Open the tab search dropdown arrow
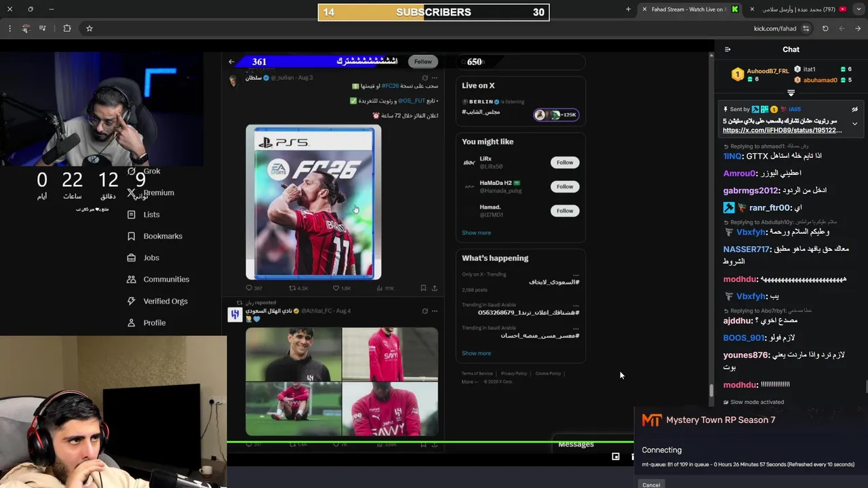 859,9
